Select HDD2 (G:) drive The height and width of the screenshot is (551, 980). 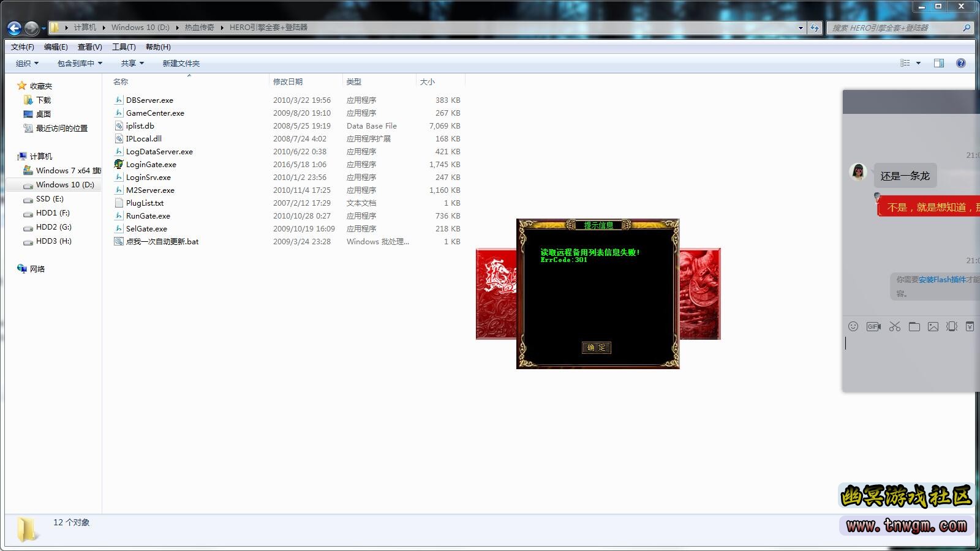53,227
